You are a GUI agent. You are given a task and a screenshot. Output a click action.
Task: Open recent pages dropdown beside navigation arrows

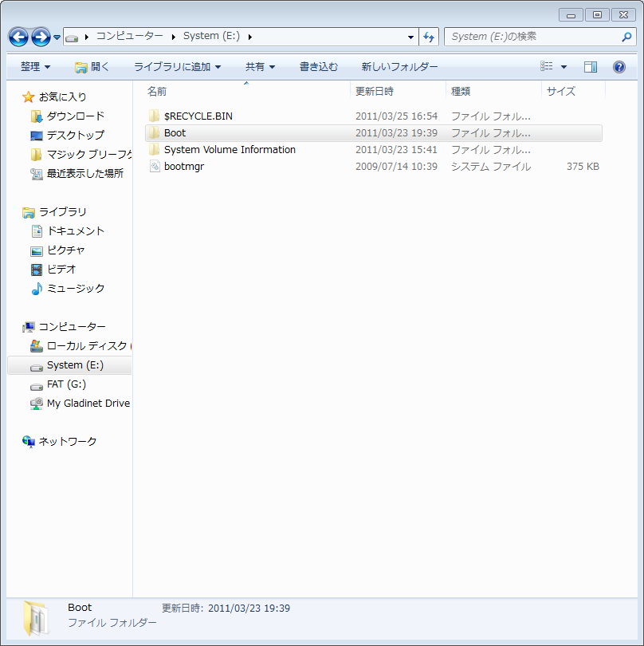[x=57, y=37]
